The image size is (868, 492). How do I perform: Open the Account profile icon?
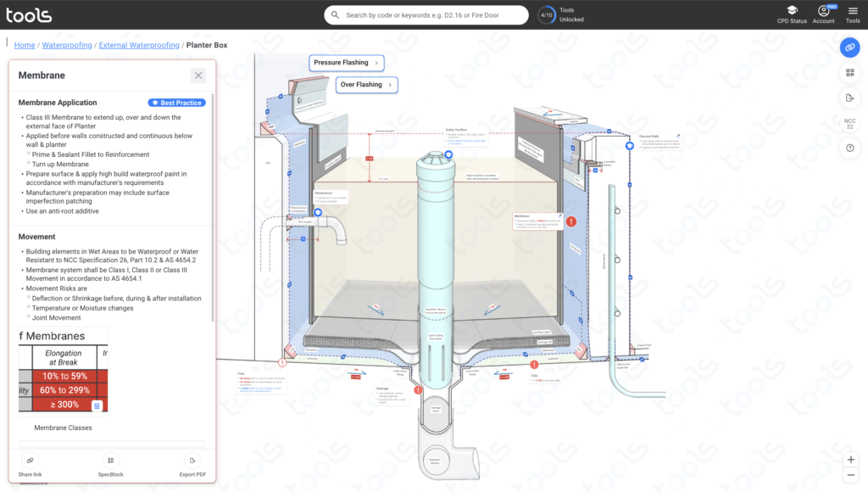[823, 11]
